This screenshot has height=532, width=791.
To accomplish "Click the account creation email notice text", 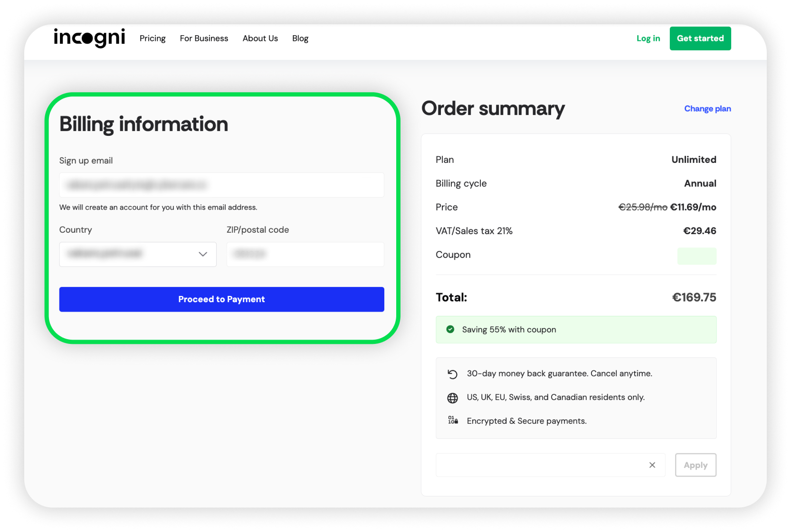I will pos(158,208).
